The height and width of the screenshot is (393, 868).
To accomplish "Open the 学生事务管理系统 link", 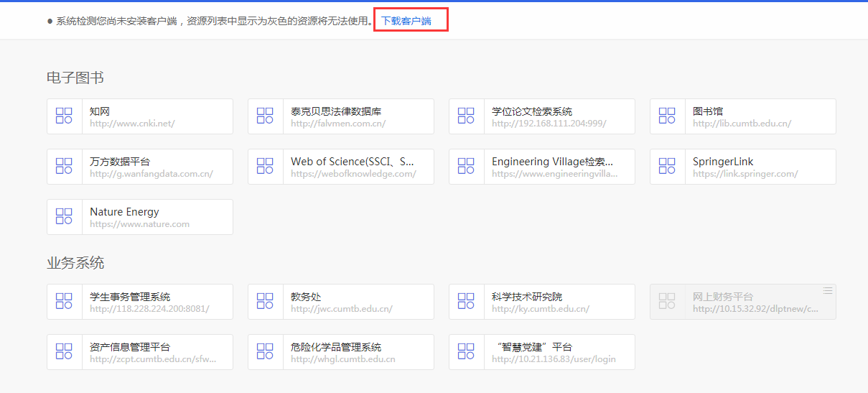I will [x=130, y=297].
